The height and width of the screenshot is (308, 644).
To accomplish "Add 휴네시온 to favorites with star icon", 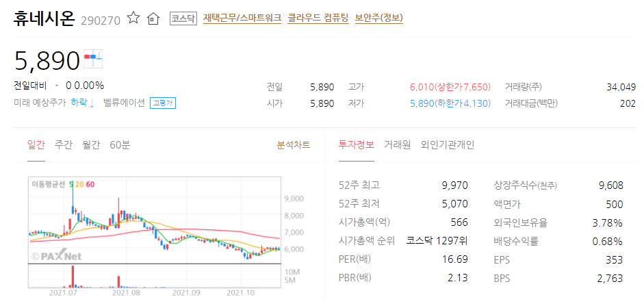I will click(x=133, y=18).
